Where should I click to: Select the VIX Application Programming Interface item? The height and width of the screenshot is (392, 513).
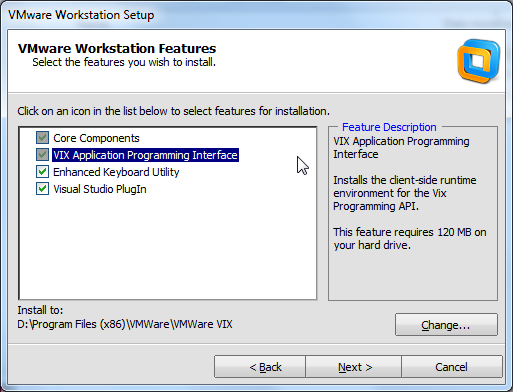pos(145,155)
